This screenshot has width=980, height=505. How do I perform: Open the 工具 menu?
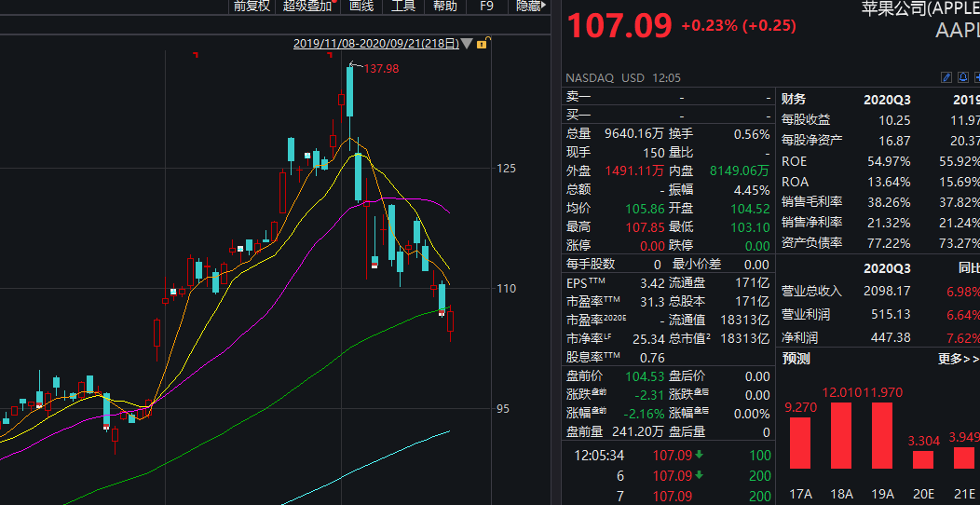403,7
